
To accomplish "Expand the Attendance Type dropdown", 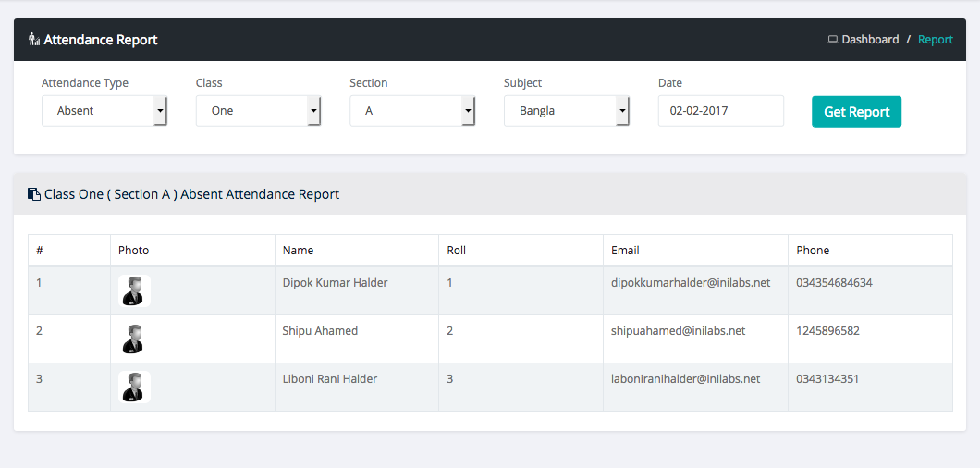I will 104,111.
